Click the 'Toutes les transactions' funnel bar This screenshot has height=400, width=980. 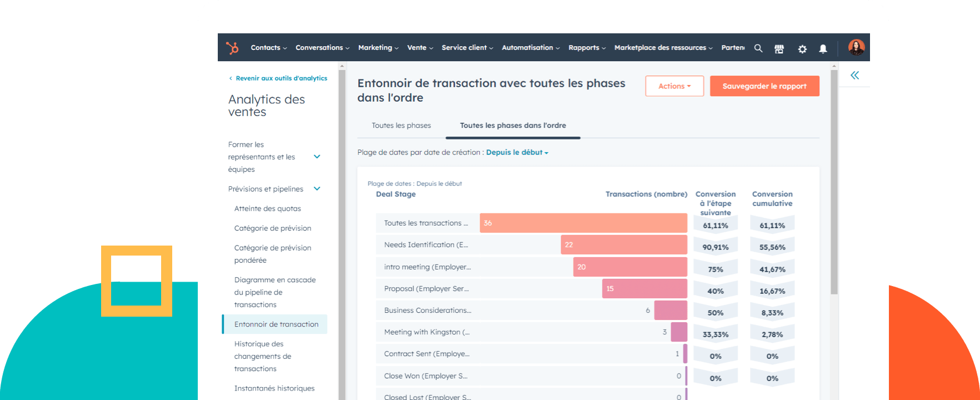point(583,223)
